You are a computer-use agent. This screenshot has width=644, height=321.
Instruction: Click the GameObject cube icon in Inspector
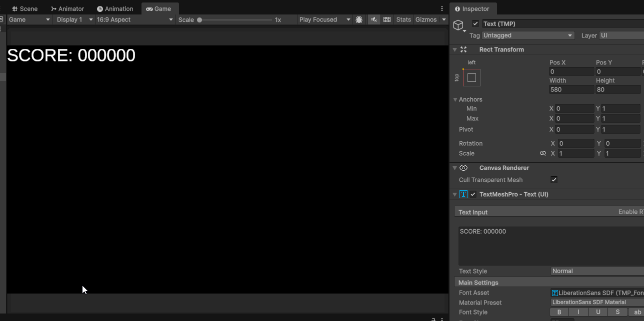click(458, 25)
